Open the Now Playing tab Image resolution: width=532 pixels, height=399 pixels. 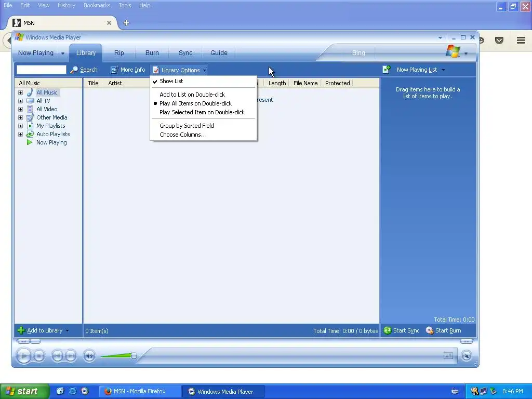tap(36, 53)
